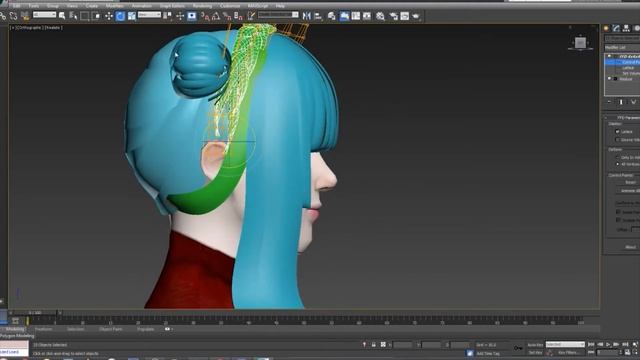
Task: Open the Modifiers menu
Action: 114,6
